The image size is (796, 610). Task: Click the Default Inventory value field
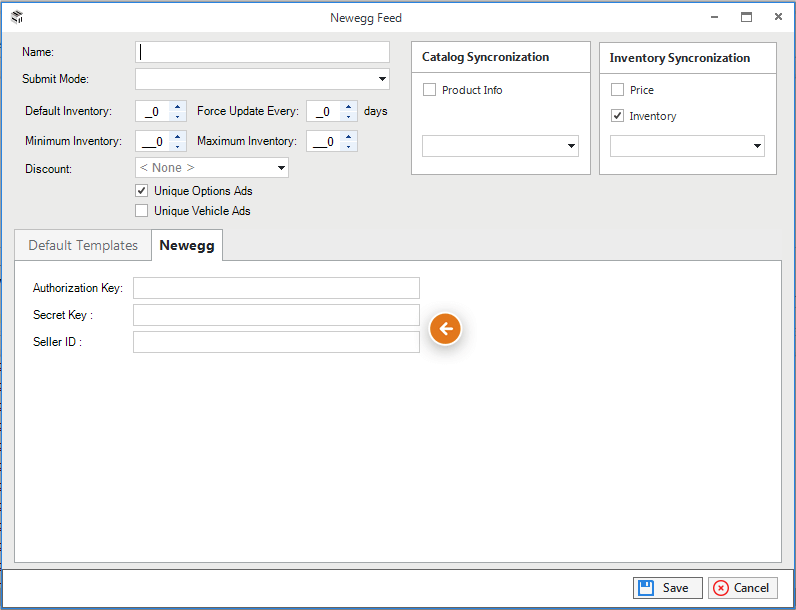pyautogui.click(x=153, y=111)
